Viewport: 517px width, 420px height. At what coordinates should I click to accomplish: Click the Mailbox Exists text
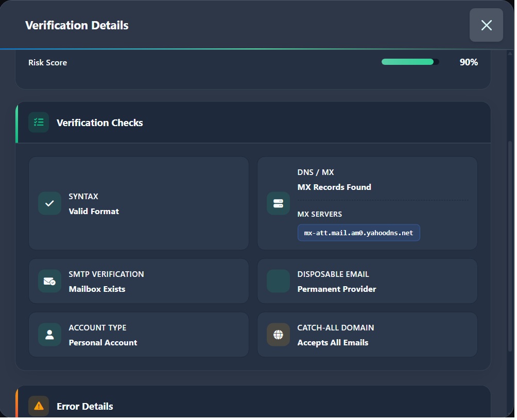pos(98,290)
